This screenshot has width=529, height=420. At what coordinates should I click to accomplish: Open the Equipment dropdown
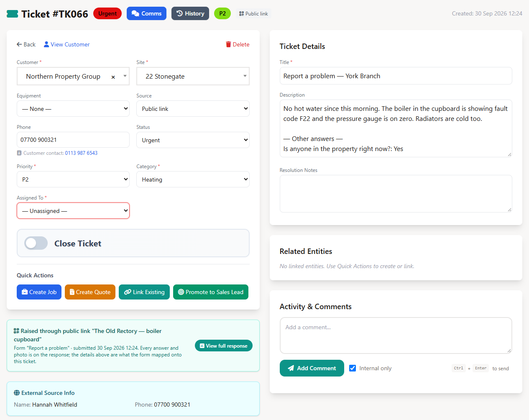[x=73, y=109]
